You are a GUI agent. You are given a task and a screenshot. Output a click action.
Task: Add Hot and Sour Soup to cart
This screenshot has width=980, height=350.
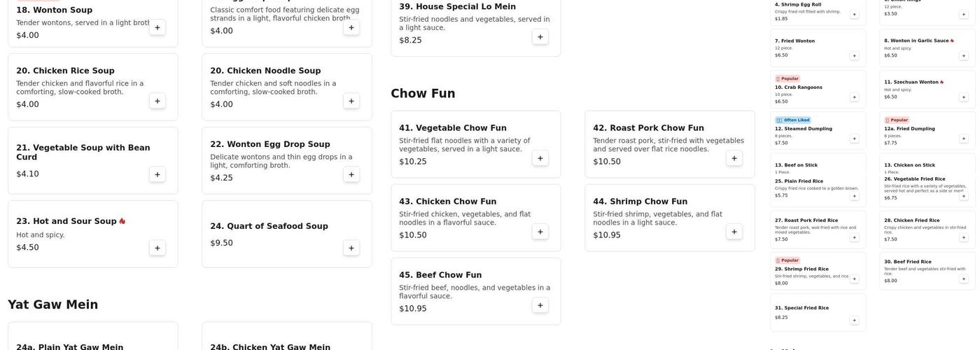pyautogui.click(x=157, y=248)
